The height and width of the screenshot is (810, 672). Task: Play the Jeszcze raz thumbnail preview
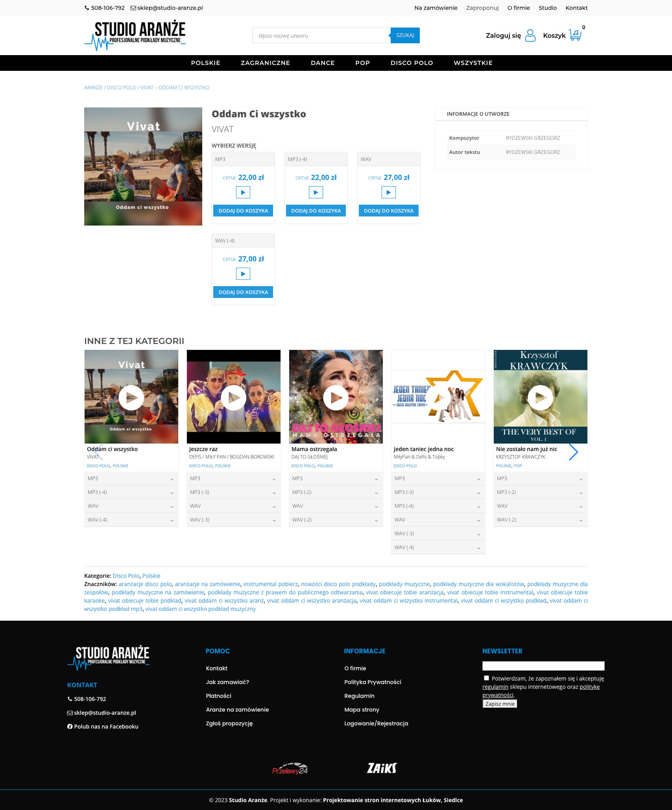coord(233,398)
